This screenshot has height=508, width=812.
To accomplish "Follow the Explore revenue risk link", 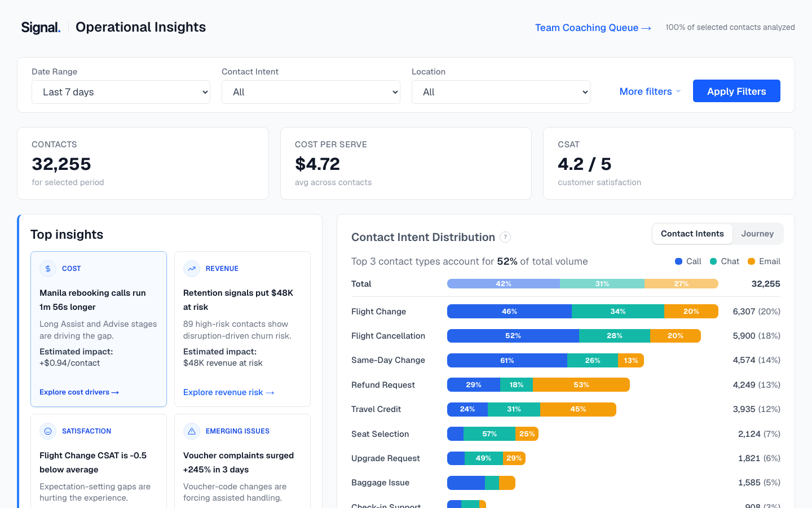I will (x=228, y=392).
